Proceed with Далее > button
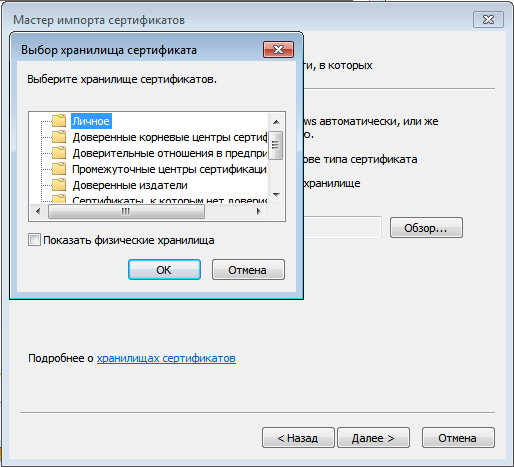 (x=373, y=437)
